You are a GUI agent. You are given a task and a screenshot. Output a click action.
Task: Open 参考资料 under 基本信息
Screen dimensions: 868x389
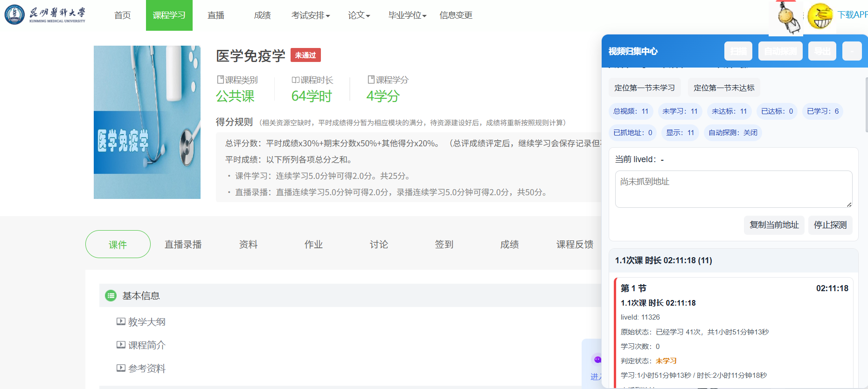pos(147,369)
